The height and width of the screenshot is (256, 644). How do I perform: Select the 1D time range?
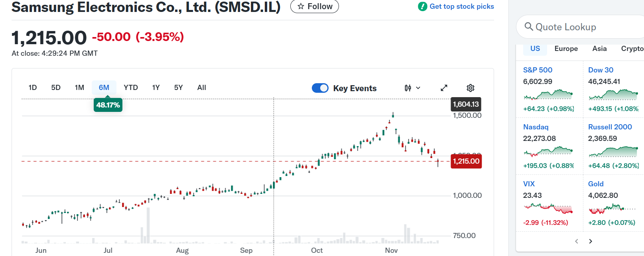pyautogui.click(x=33, y=88)
